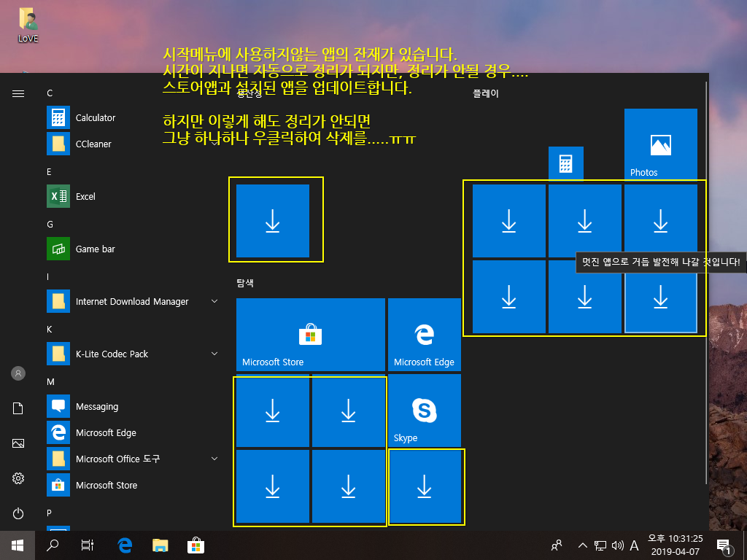Click the Start menu tiles scrollbar

[x=706, y=283]
